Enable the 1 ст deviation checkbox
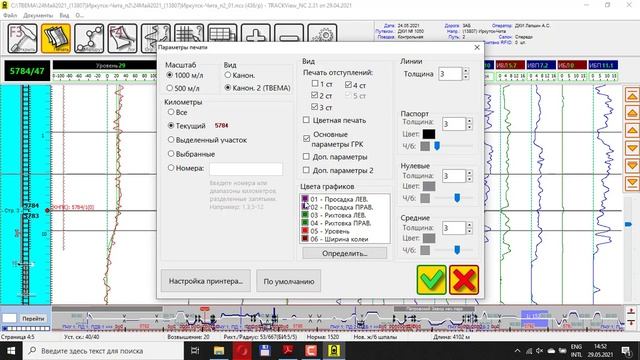 point(315,84)
